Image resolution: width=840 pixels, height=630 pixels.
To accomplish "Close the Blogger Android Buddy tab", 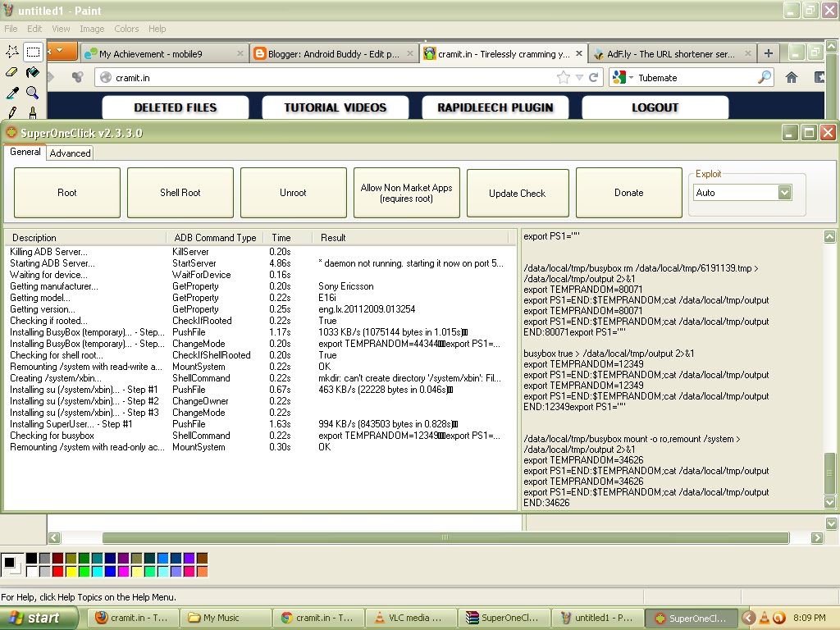I will pos(410,53).
